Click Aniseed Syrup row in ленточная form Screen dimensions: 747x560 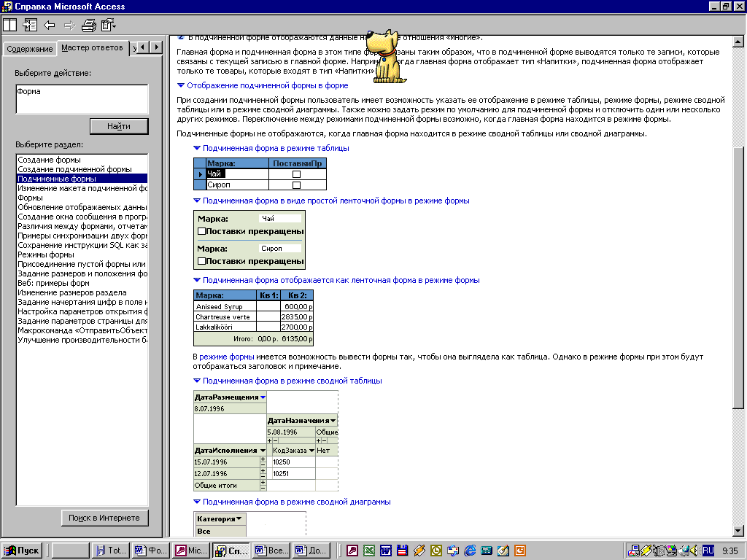click(x=253, y=307)
